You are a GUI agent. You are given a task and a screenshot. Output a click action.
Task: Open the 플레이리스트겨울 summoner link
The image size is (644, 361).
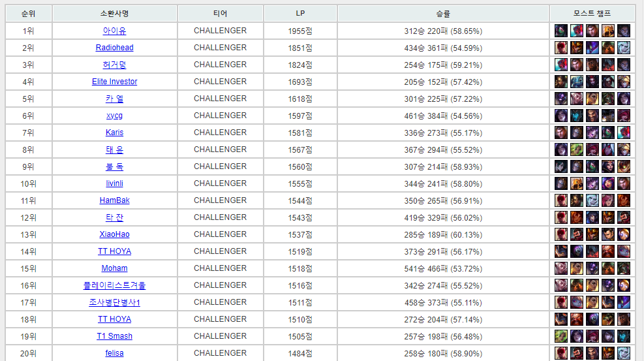(114, 285)
